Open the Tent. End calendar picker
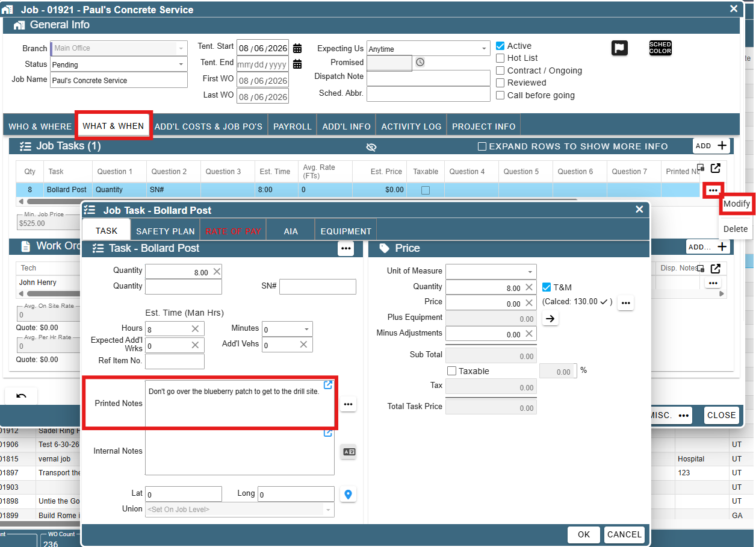756x547 pixels. [x=297, y=64]
